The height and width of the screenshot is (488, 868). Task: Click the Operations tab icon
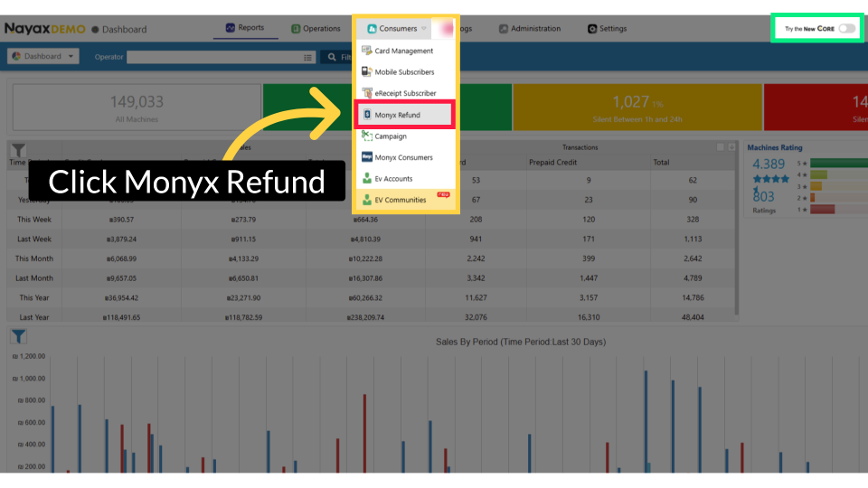click(296, 28)
